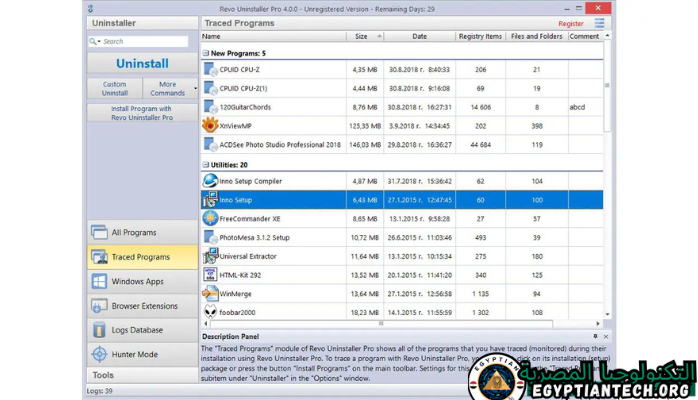Viewport: 698px width, 400px height.
Task: Open the Browser Extensions section
Action: click(141, 305)
